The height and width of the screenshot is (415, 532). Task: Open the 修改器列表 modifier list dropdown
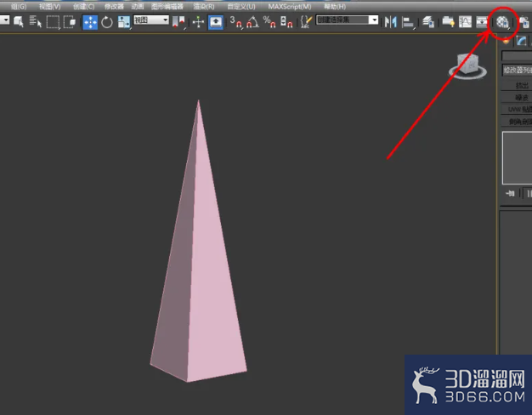[x=517, y=71]
